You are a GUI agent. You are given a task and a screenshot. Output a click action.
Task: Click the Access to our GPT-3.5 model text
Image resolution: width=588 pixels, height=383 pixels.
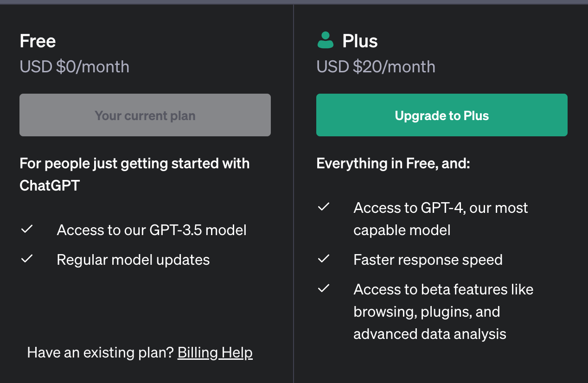point(152,230)
